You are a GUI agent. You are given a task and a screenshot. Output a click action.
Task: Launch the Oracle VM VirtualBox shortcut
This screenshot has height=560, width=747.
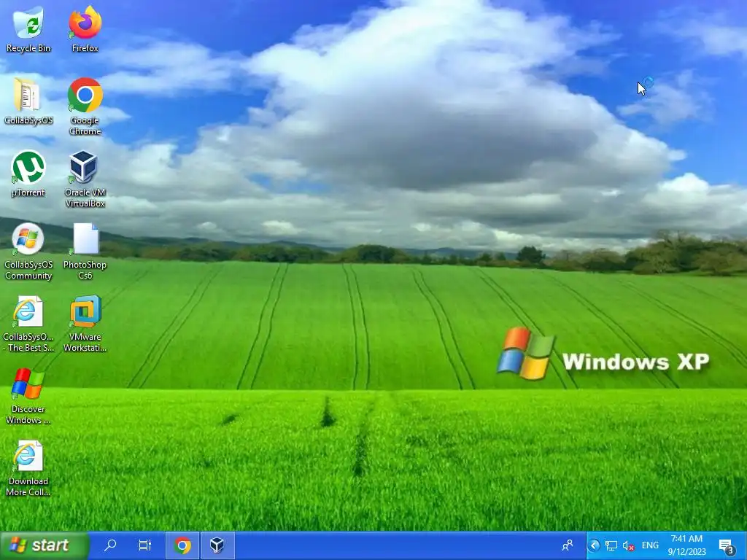pyautogui.click(x=85, y=179)
